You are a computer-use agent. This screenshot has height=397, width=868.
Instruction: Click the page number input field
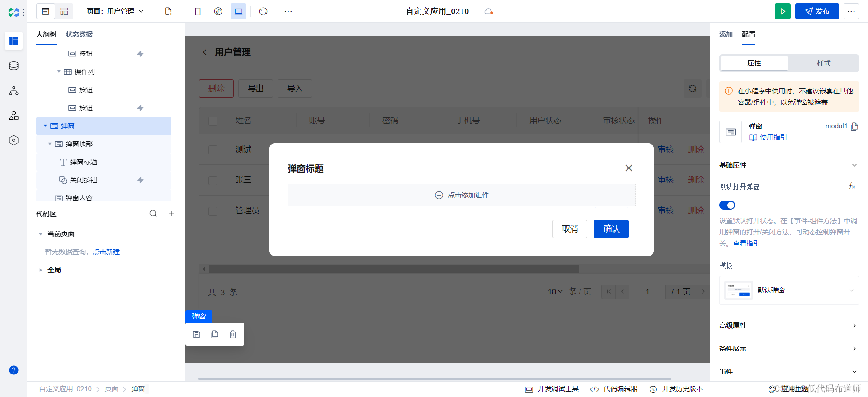tap(647, 292)
